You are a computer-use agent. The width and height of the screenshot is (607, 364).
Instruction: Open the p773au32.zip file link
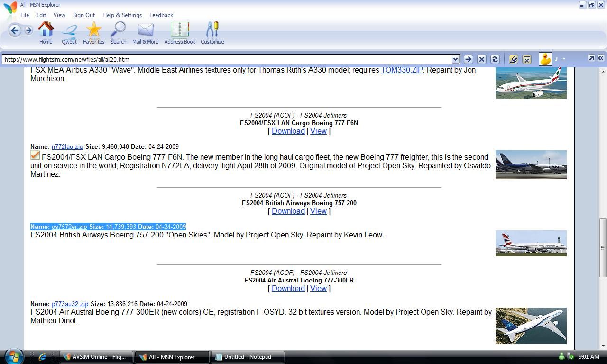point(70,304)
